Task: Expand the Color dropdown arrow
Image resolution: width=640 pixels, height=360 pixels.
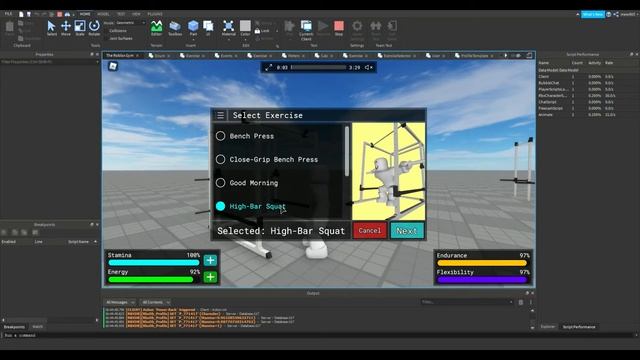Action: 245,40
